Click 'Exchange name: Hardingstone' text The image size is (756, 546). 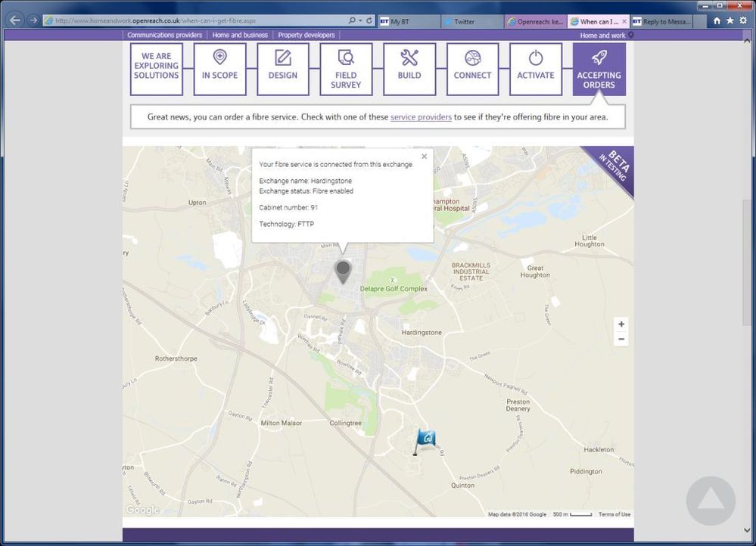[305, 181]
